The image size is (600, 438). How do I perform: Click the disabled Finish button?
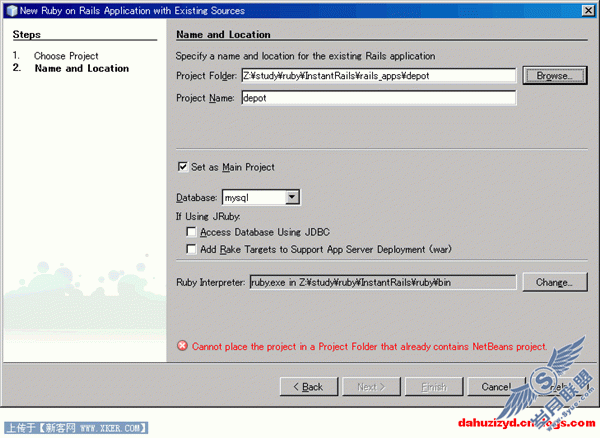pyautogui.click(x=434, y=387)
